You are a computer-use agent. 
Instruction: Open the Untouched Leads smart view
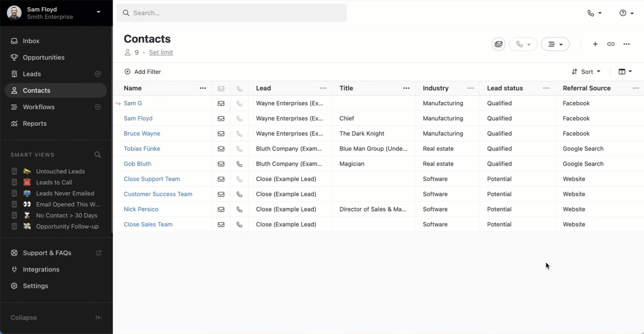pyautogui.click(x=60, y=171)
